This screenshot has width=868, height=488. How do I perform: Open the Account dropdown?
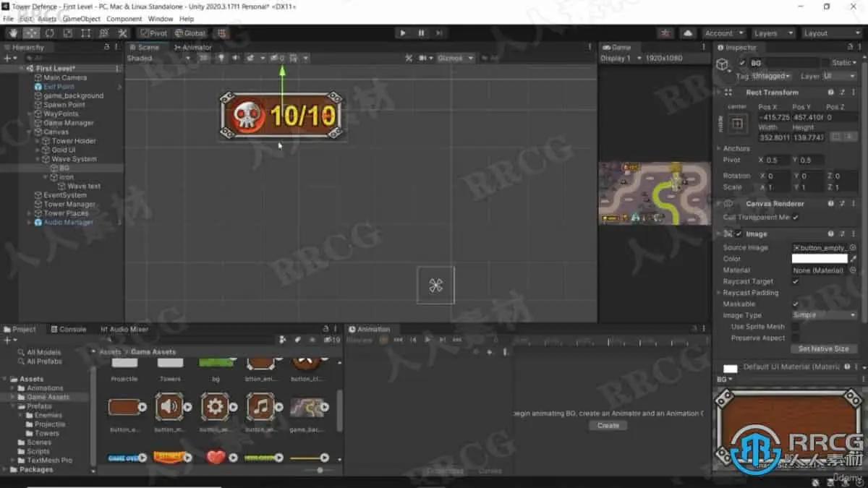pyautogui.click(x=723, y=33)
